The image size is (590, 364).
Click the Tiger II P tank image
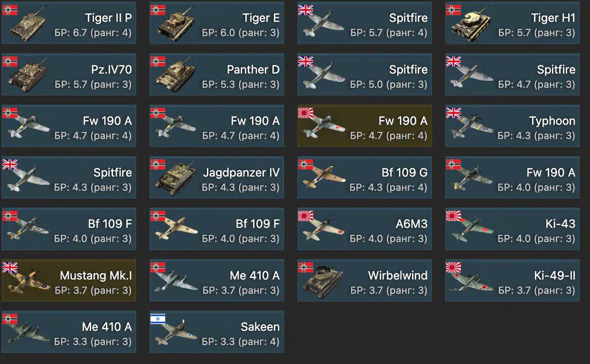tap(28, 25)
